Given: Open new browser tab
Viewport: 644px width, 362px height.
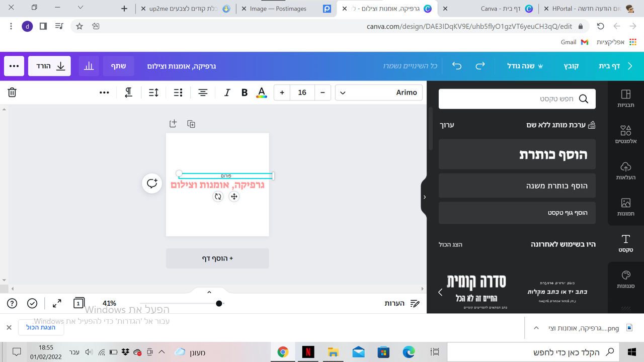Looking at the screenshot, I should [125, 9].
